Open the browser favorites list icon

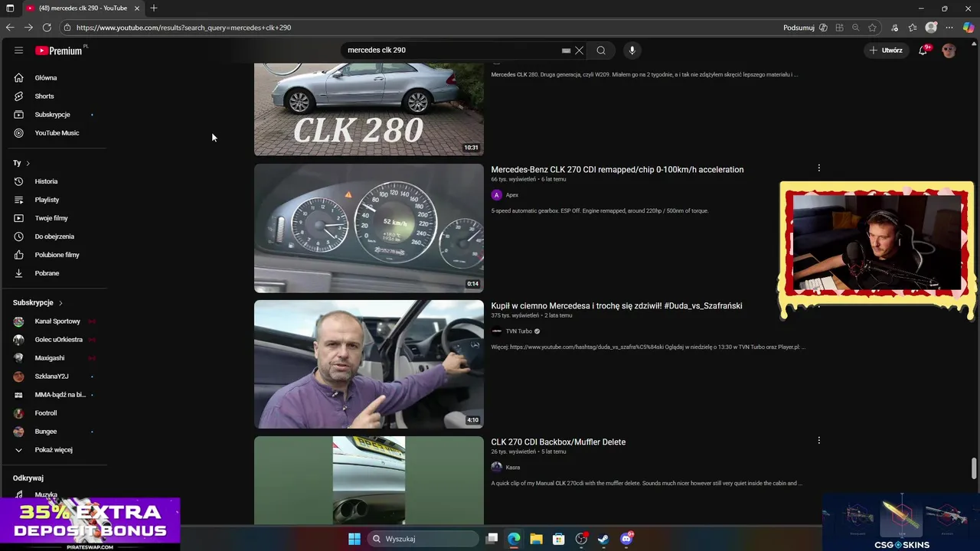(913, 28)
